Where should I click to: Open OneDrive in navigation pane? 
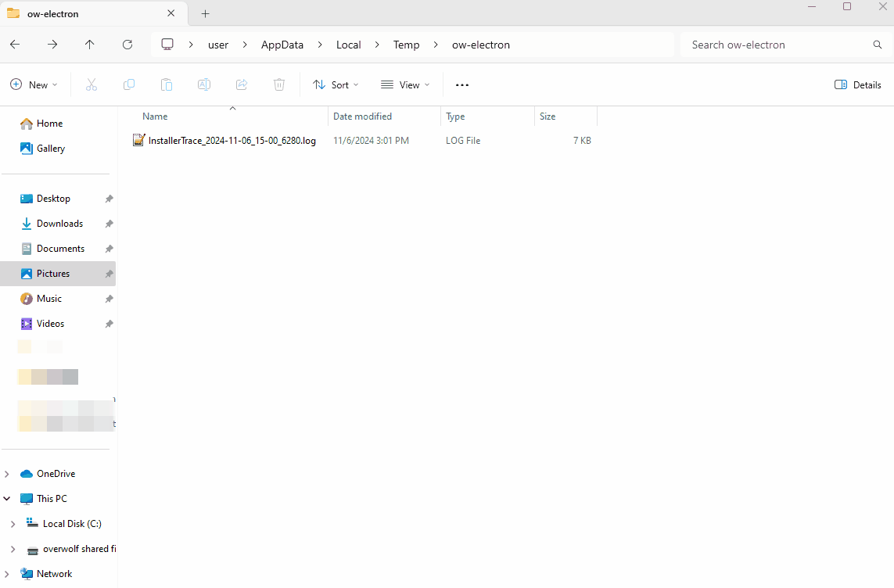56,474
